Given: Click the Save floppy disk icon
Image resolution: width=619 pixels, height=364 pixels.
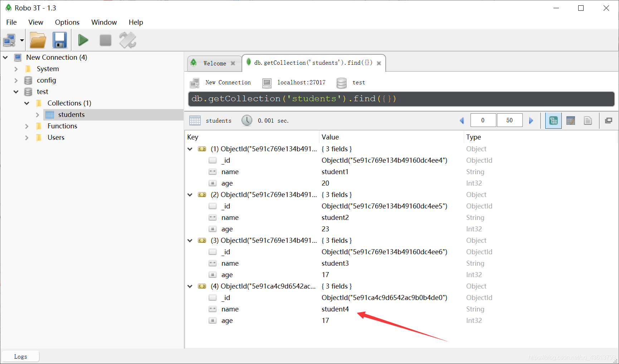Looking at the screenshot, I should click(x=60, y=40).
